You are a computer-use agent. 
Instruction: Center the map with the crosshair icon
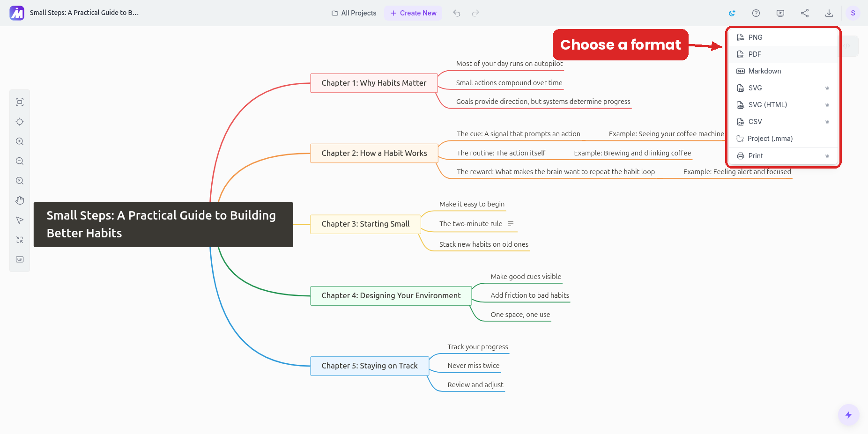(20, 122)
